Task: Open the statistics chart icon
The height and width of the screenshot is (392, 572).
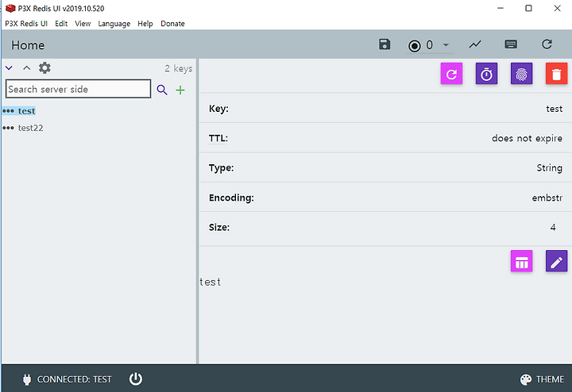Action: [475, 44]
